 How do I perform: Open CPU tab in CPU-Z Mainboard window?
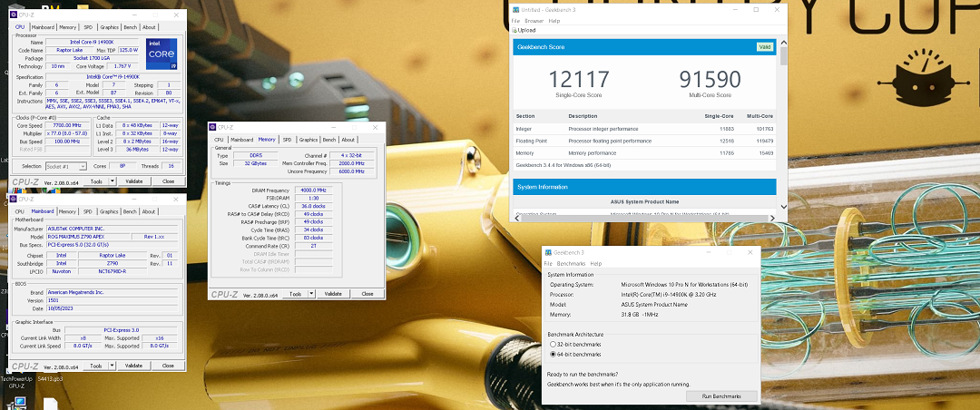20,212
